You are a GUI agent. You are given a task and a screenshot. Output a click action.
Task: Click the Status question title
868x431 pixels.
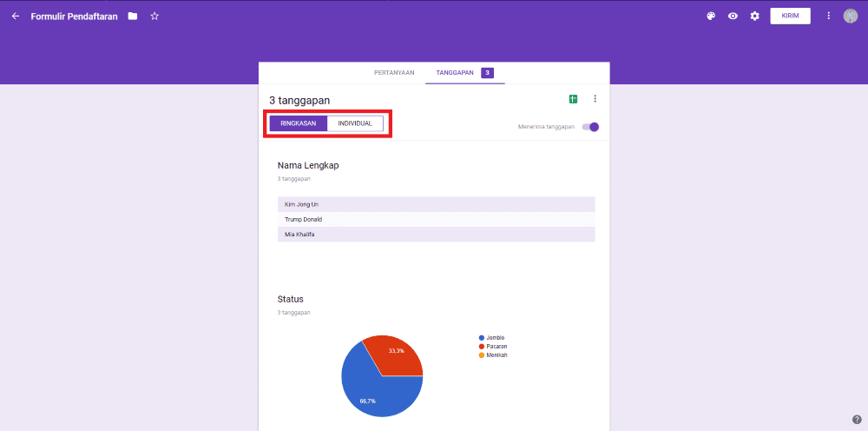(290, 299)
